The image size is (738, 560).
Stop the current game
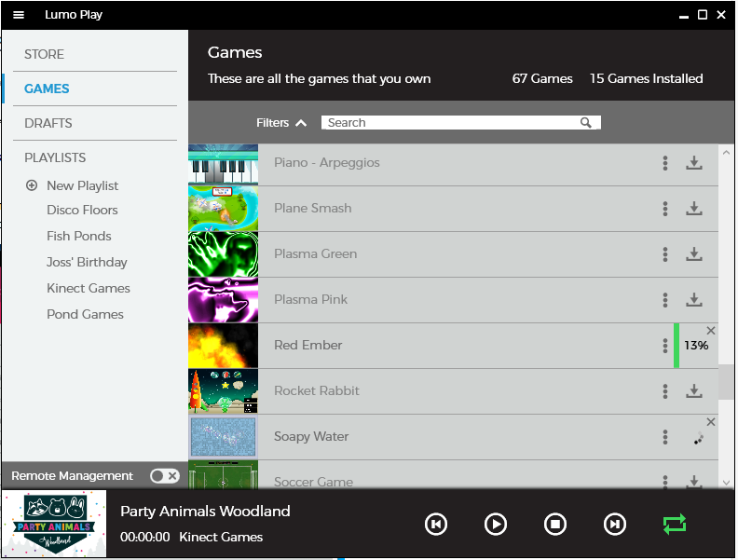555,525
